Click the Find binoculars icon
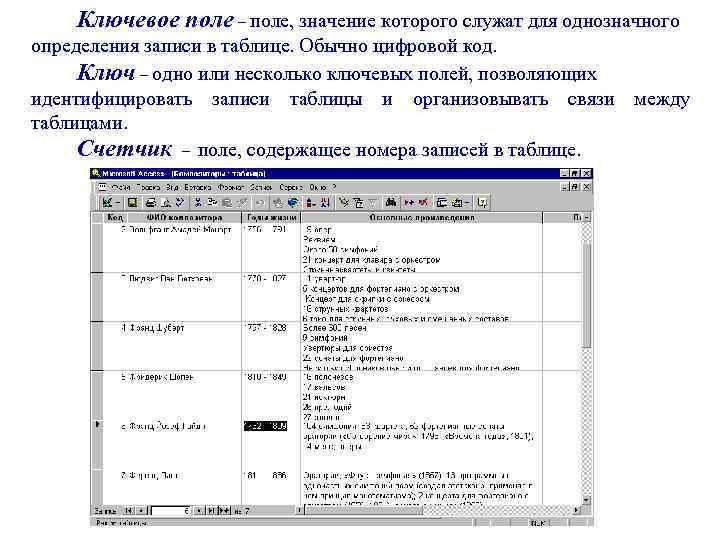Viewport: 720px width, 540px height. tap(391, 202)
